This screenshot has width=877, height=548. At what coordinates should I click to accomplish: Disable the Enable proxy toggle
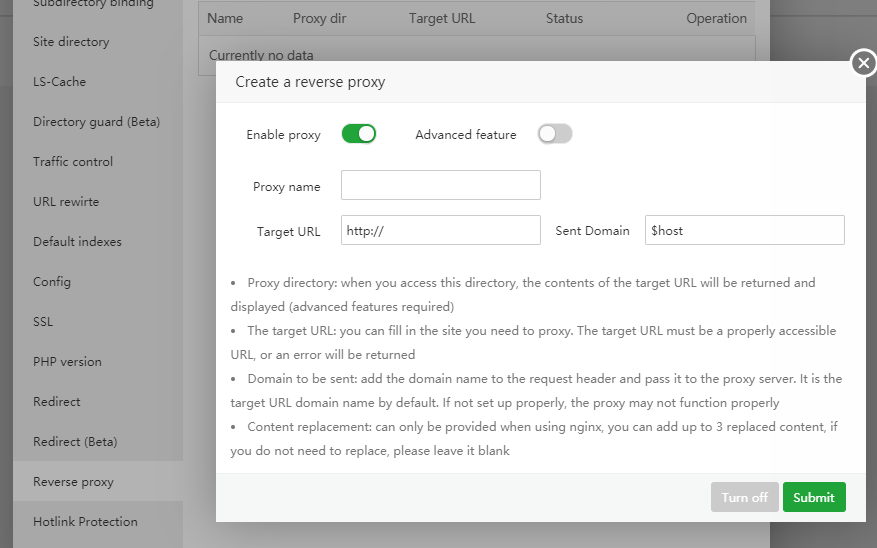[358, 134]
